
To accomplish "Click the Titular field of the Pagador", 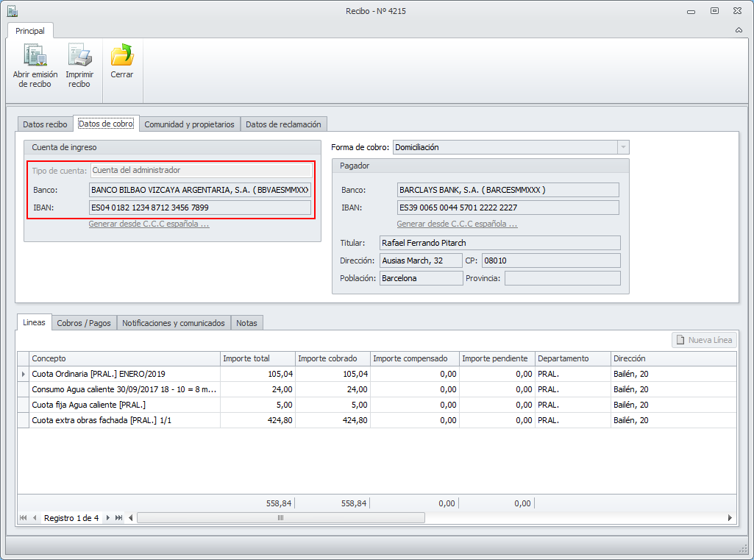I will tap(499, 243).
